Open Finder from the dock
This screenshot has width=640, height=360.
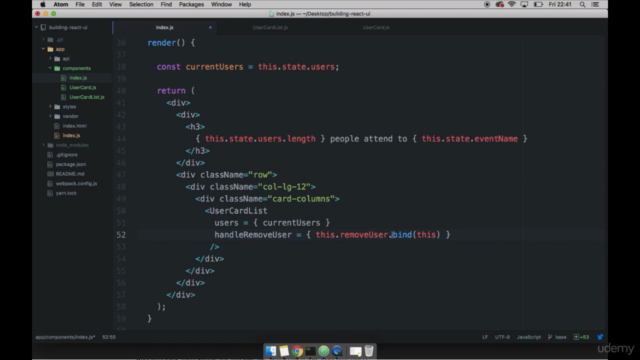pyautogui.click(x=271, y=351)
